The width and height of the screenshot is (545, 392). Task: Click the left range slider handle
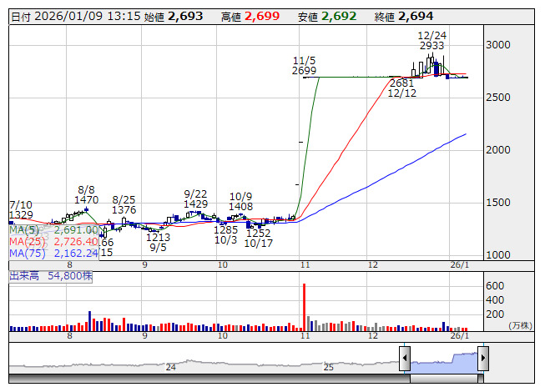tap(405, 359)
